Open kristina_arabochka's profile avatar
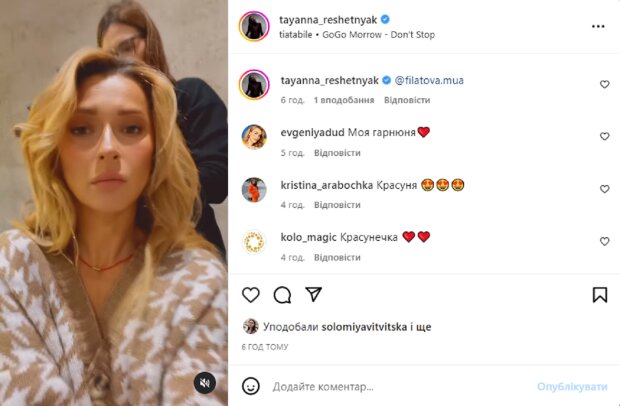 tap(254, 190)
